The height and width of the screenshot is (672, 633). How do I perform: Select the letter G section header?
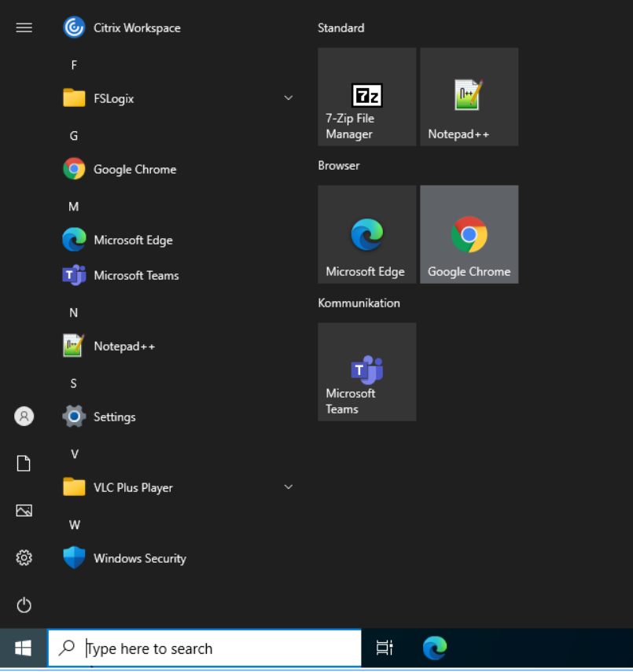[74, 136]
